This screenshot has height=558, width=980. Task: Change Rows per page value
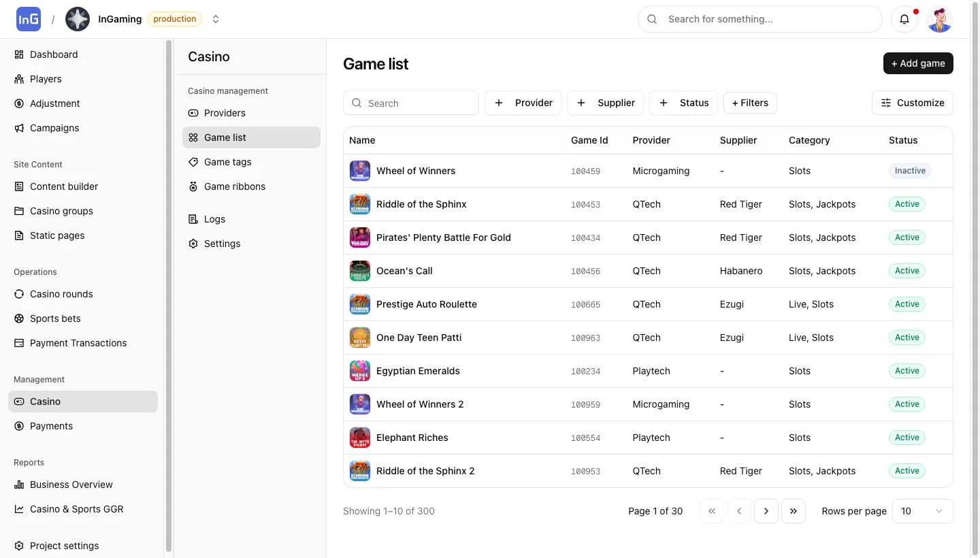click(x=922, y=511)
